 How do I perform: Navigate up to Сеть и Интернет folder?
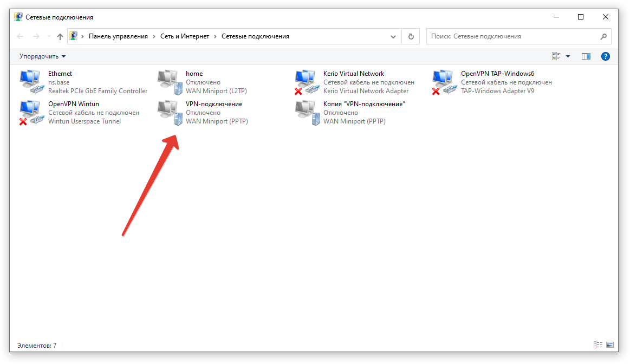(60, 36)
